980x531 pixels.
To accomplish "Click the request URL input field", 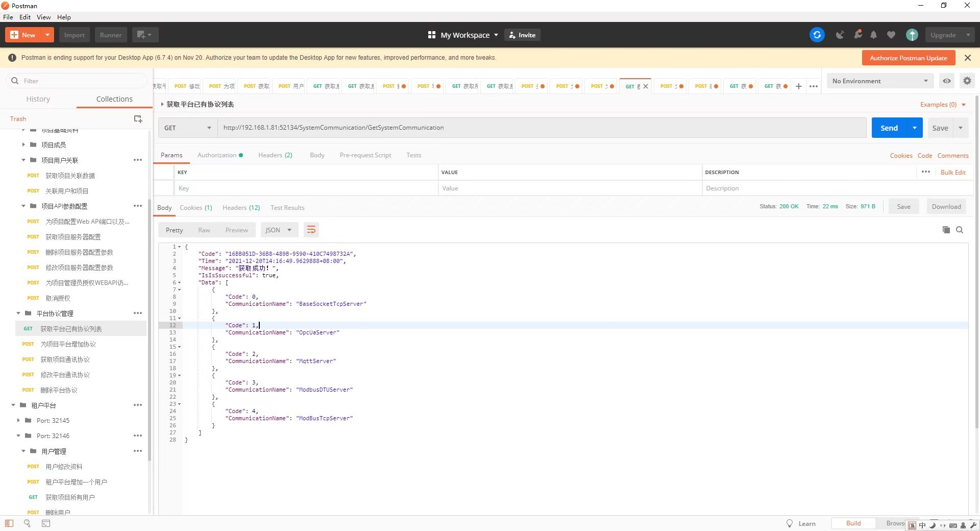I will tap(542, 128).
